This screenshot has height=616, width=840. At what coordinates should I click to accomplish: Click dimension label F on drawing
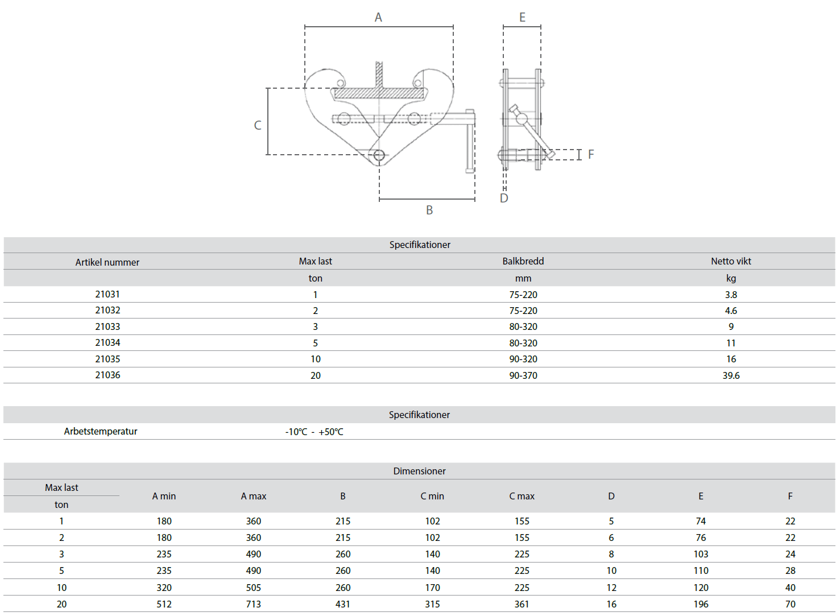click(x=591, y=154)
